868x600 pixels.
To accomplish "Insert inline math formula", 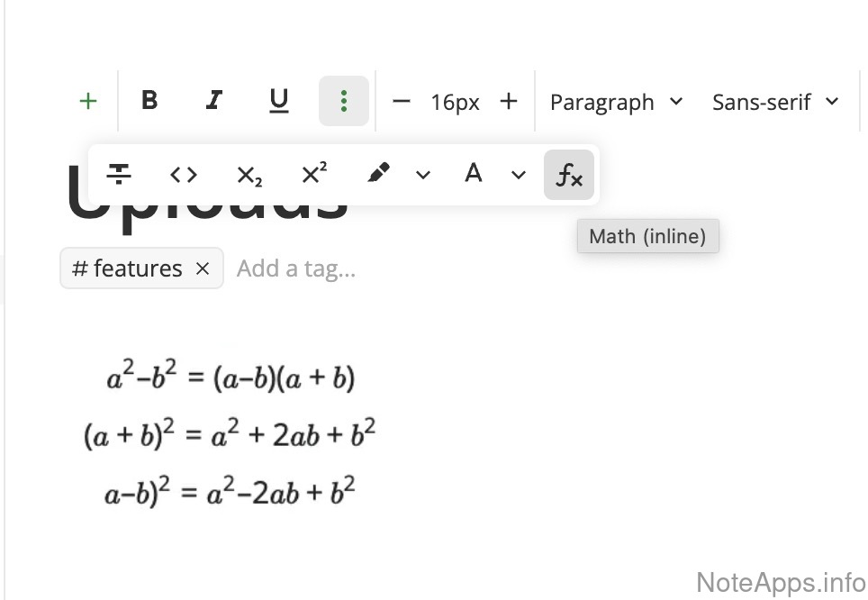I will pyautogui.click(x=569, y=175).
